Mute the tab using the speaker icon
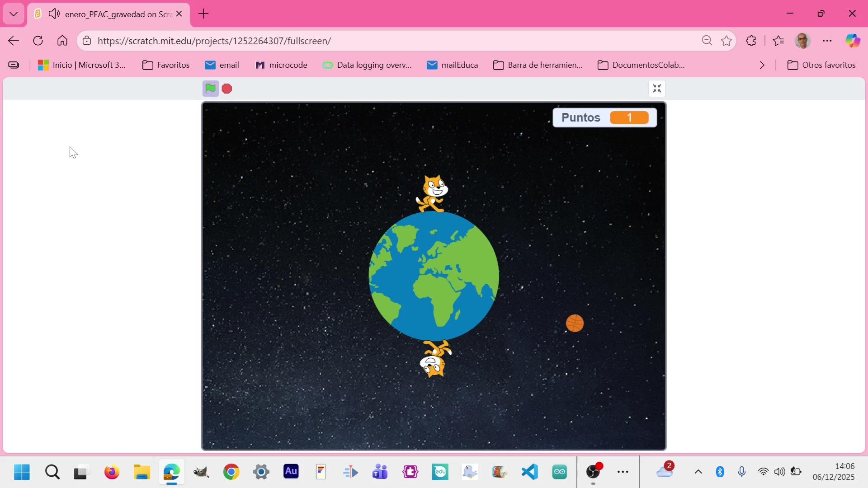868x488 pixels. click(x=54, y=14)
